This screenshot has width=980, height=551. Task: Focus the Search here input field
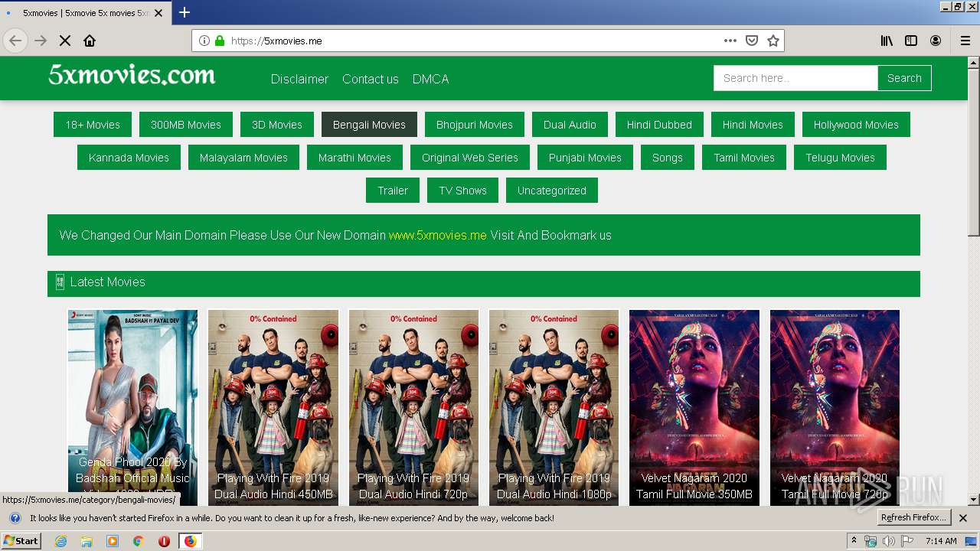point(795,78)
